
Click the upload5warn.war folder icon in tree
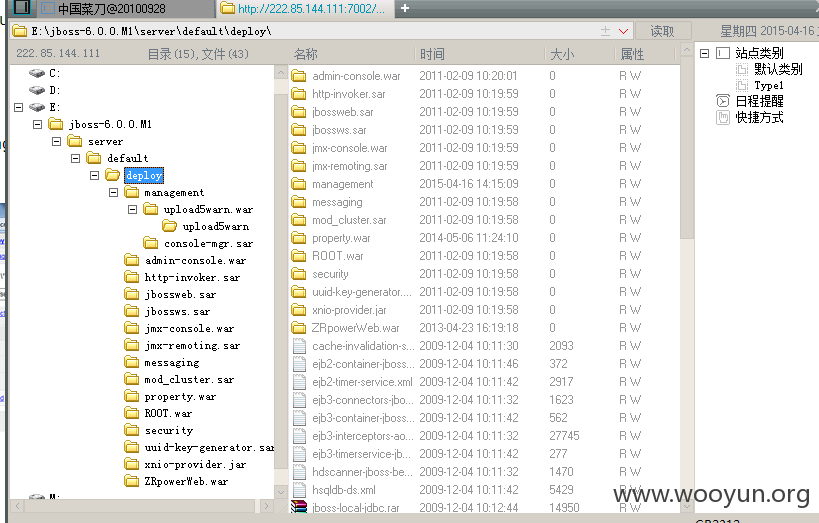151,210
